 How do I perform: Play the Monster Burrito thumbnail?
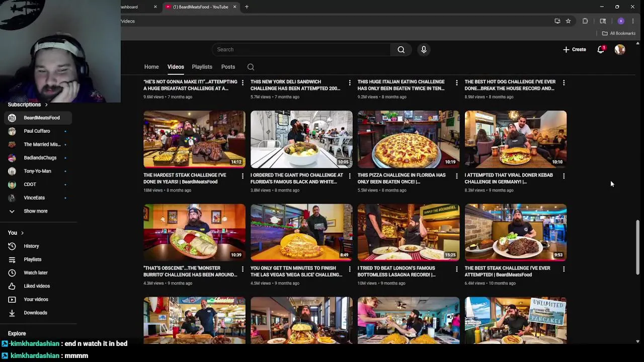(194, 232)
